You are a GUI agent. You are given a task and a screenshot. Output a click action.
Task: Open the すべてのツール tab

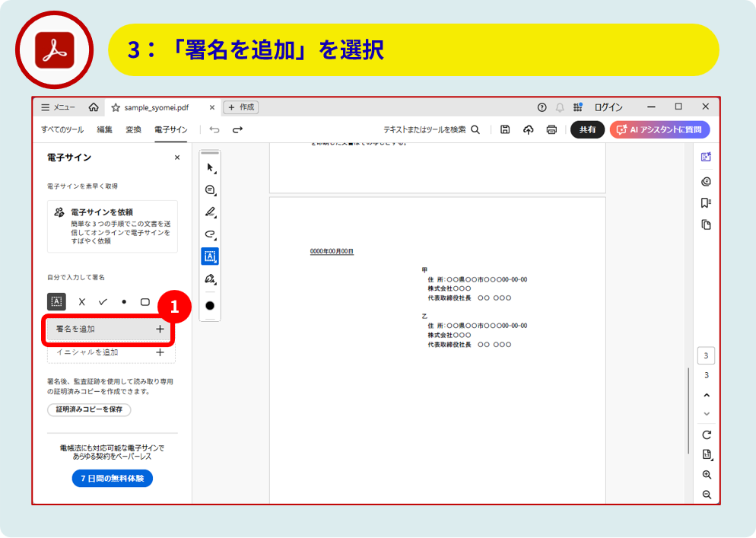click(x=62, y=129)
